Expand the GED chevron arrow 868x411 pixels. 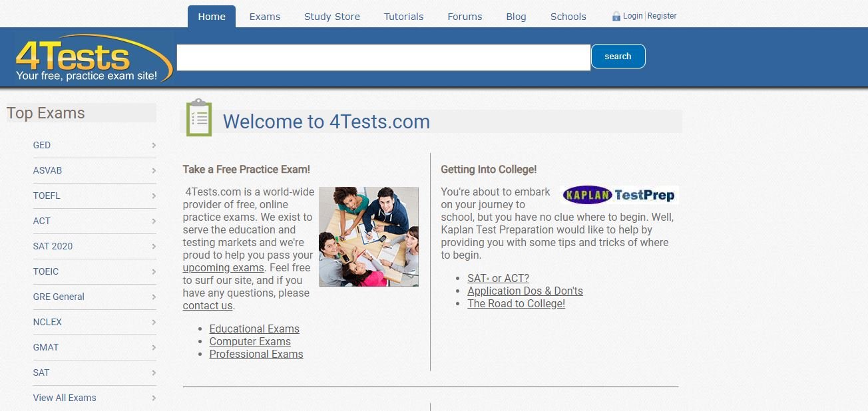(x=154, y=145)
